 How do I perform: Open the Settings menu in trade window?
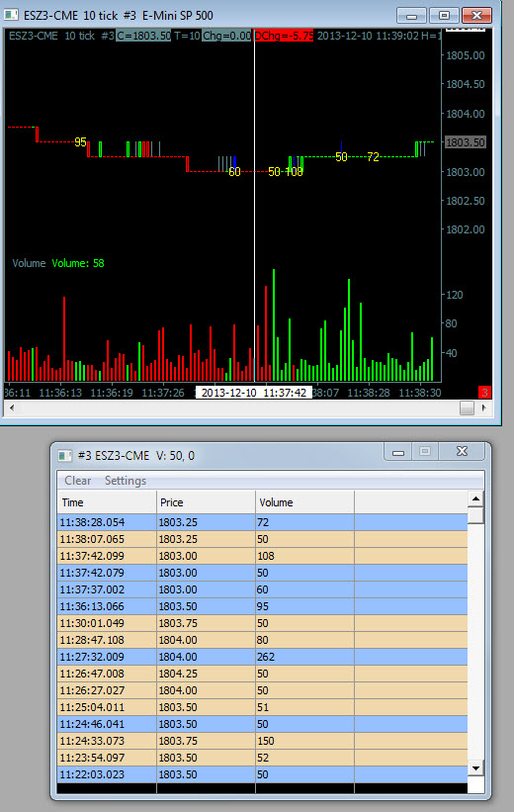click(126, 481)
